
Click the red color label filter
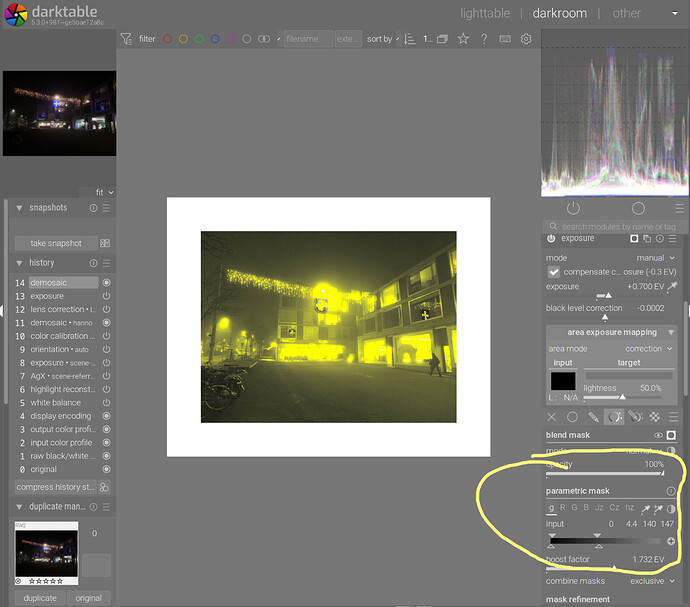(168, 39)
